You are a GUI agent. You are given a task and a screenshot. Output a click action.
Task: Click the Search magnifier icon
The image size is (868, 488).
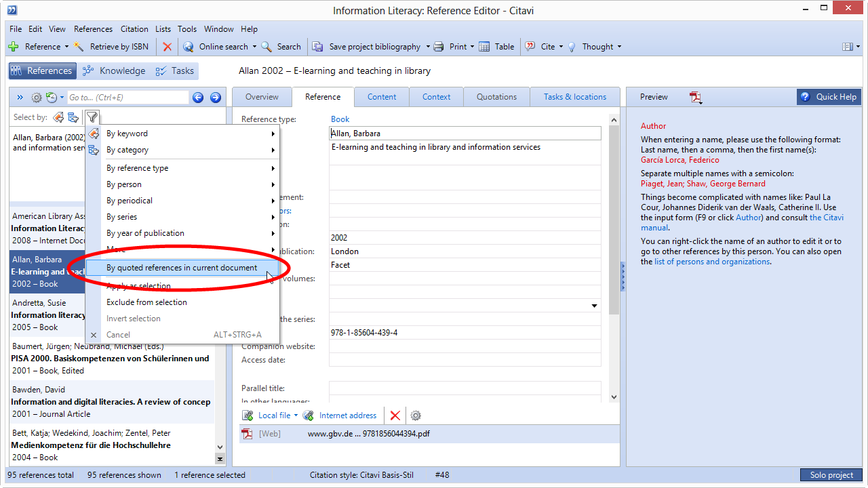(267, 47)
